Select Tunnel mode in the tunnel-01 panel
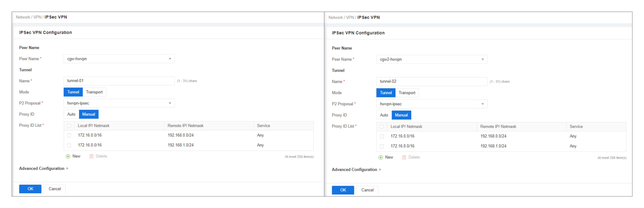This screenshot has width=644, height=208. tap(73, 92)
